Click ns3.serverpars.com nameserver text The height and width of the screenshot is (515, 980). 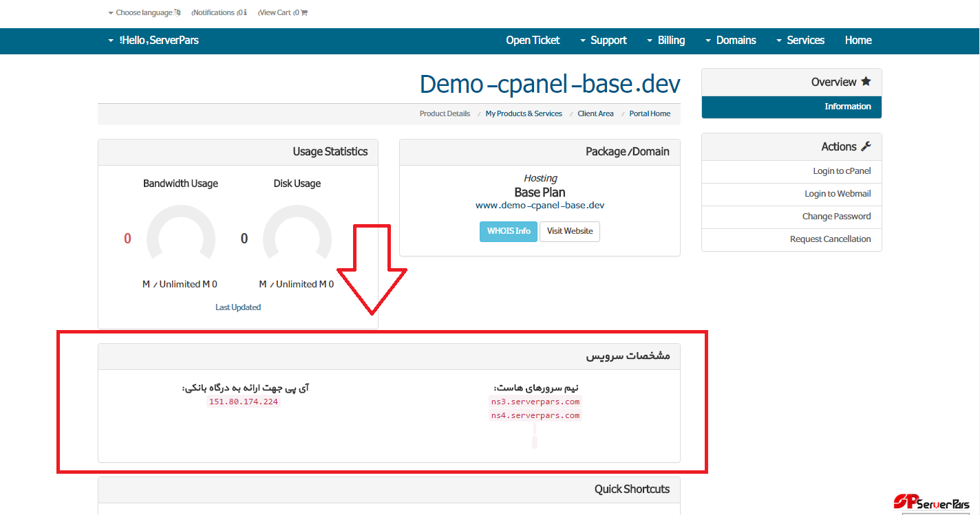pyautogui.click(x=535, y=402)
